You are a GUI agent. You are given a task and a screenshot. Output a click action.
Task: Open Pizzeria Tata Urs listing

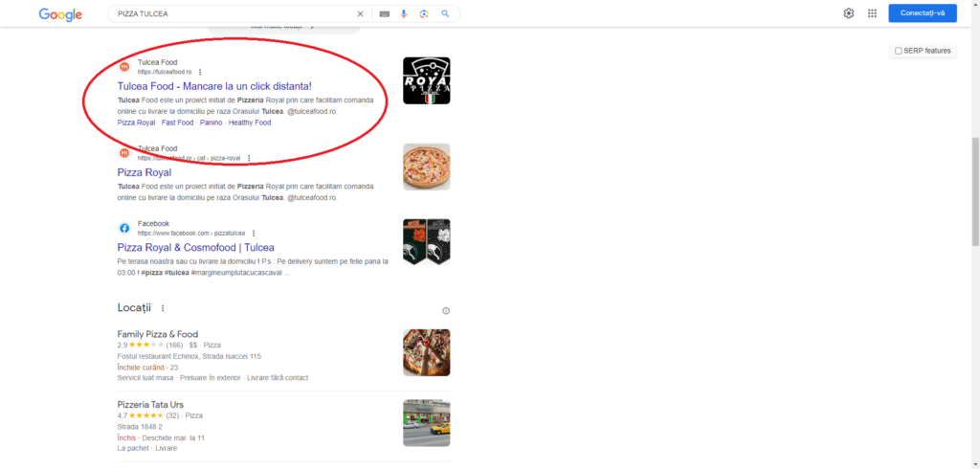[x=150, y=405]
